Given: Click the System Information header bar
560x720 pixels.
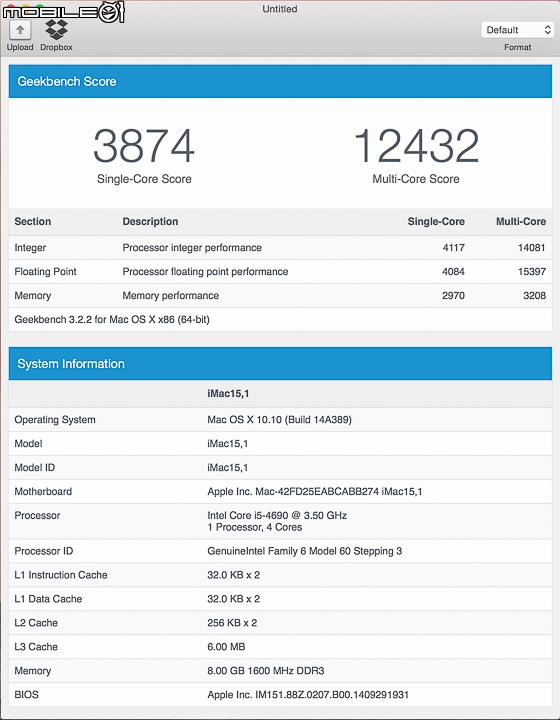Looking at the screenshot, I should pyautogui.click(x=280, y=364).
